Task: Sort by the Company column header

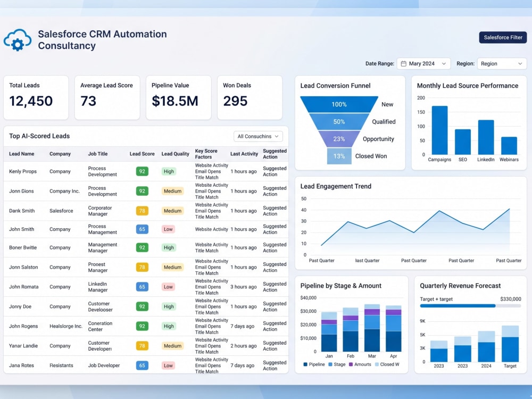Action: (x=60, y=154)
